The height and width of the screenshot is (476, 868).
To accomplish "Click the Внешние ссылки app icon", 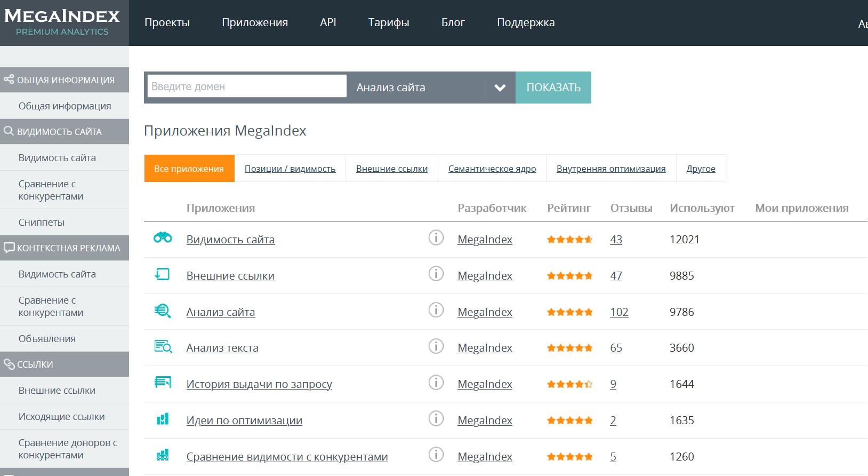I will tap(162, 274).
